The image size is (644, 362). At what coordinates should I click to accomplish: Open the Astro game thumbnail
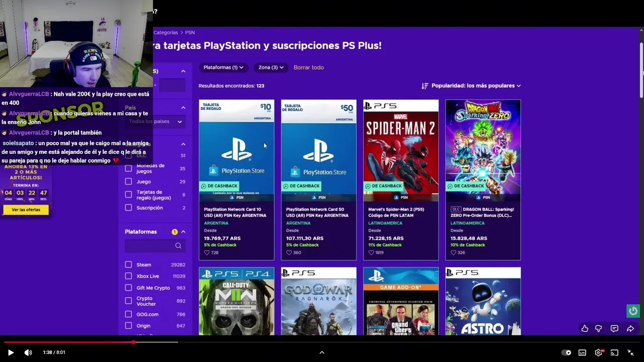(x=483, y=301)
